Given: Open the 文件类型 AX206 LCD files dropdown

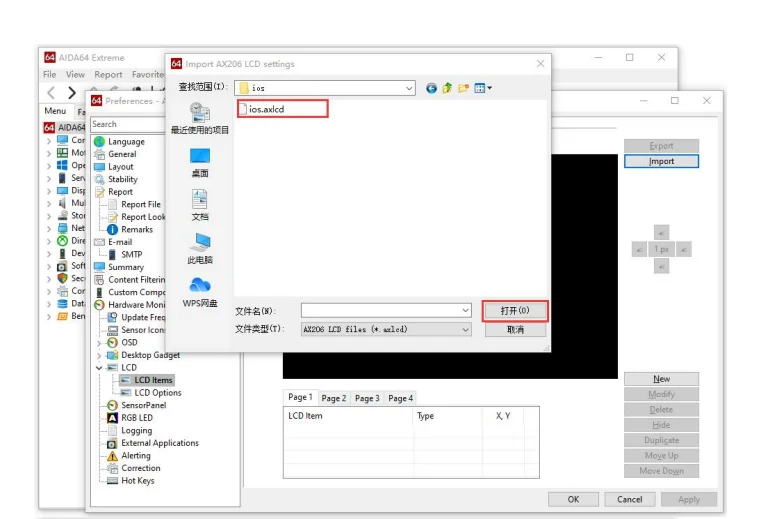Looking at the screenshot, I should (386, 329).
